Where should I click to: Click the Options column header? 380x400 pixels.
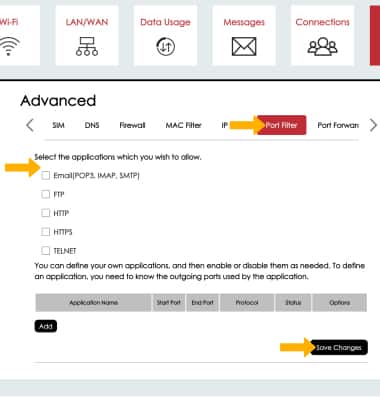[339, 303]
